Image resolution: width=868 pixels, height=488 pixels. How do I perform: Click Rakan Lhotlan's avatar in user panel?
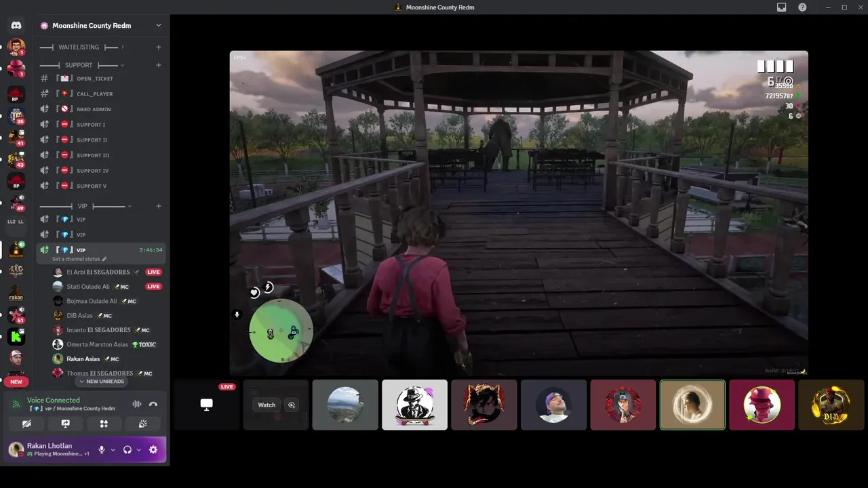16,449
